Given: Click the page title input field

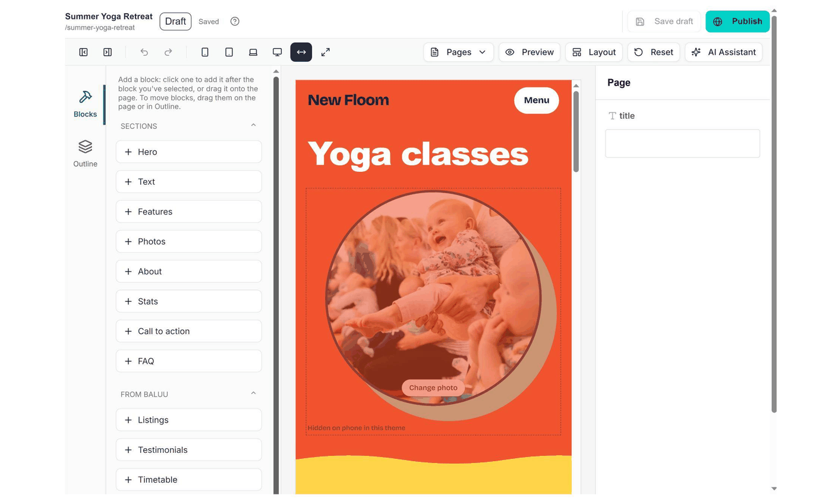Looking at the screenshot, I should coord(682,143).
